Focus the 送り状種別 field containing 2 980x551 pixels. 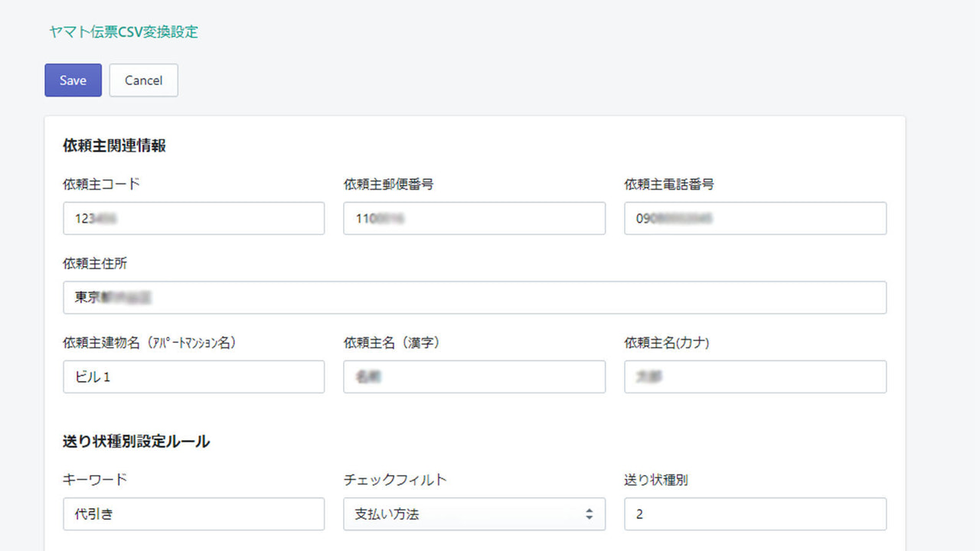point(755,514)
